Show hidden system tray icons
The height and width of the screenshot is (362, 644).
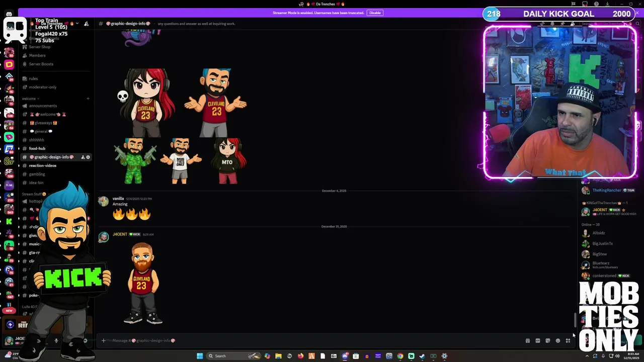587,356
